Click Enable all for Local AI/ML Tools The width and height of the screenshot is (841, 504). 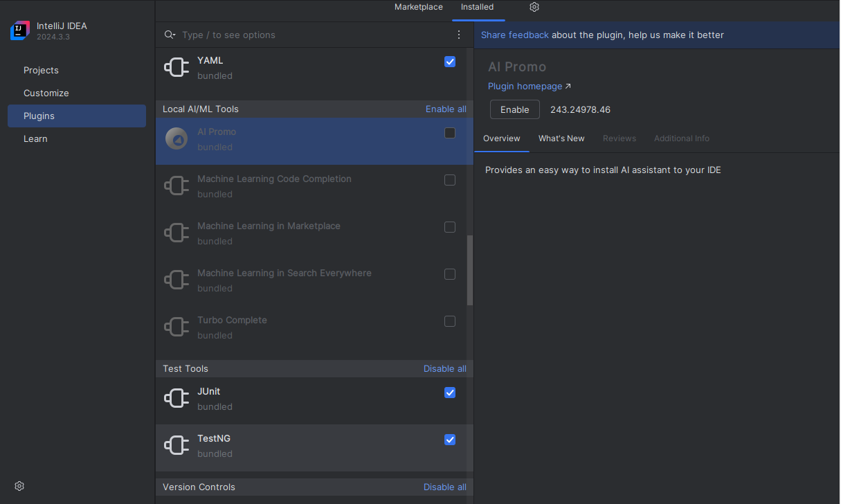coord(446,109)
